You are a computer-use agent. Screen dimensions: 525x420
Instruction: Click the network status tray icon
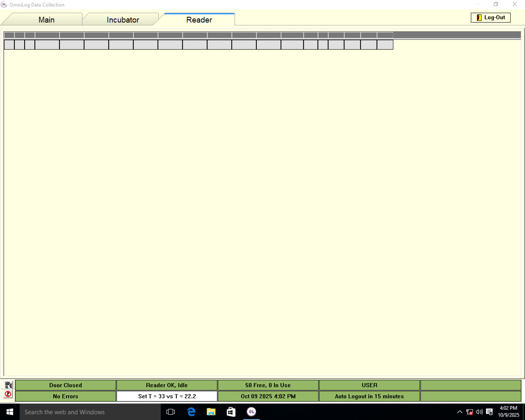click(x=470, y=412)
